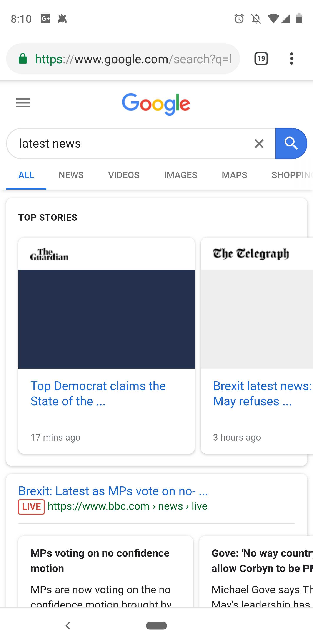The image size is (313, 644).
Task: Select the Images tab
Action: pyautogui.click(x=180, y=175)
